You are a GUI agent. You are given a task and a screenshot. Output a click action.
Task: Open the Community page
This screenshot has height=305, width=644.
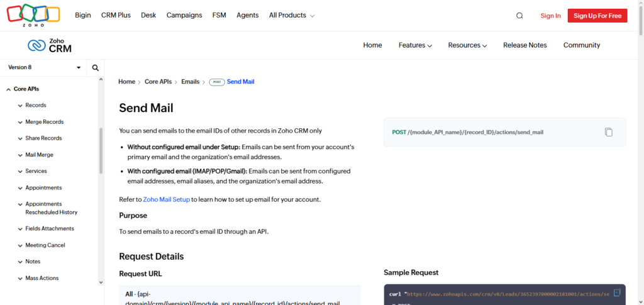(x=582, y=45)
